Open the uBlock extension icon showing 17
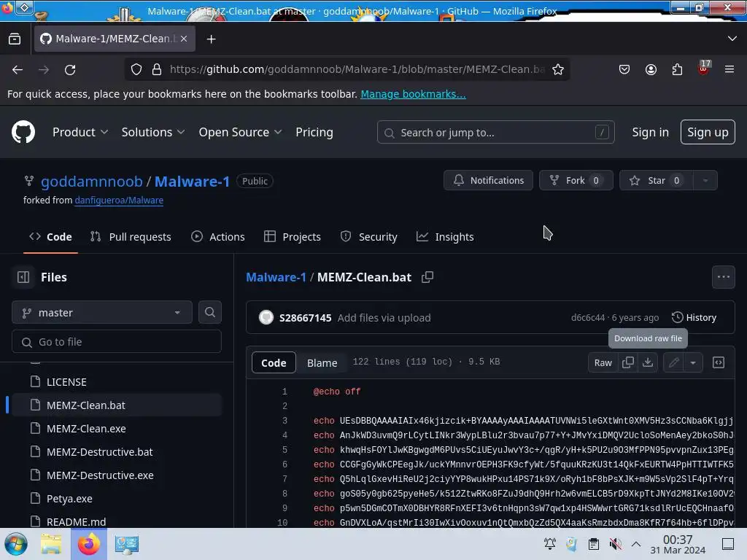The width and height of the screenshot is (747, 560). [704, 68]
